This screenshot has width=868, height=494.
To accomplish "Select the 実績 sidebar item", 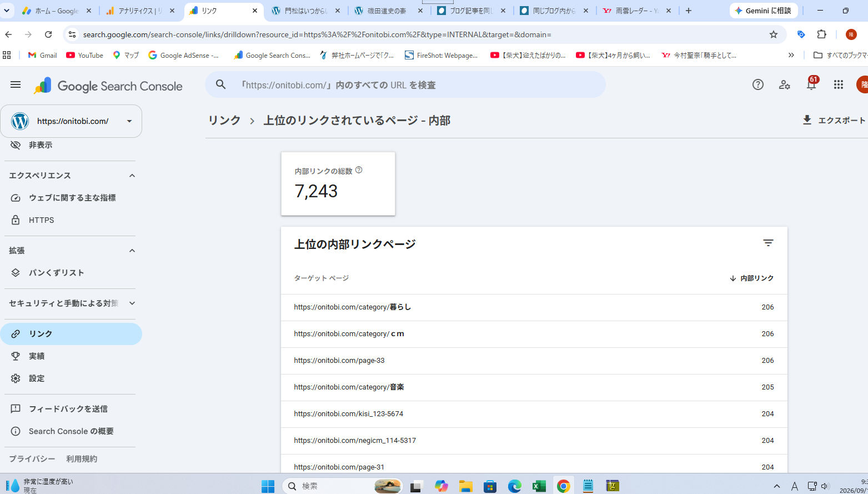I will click(71, 356).
